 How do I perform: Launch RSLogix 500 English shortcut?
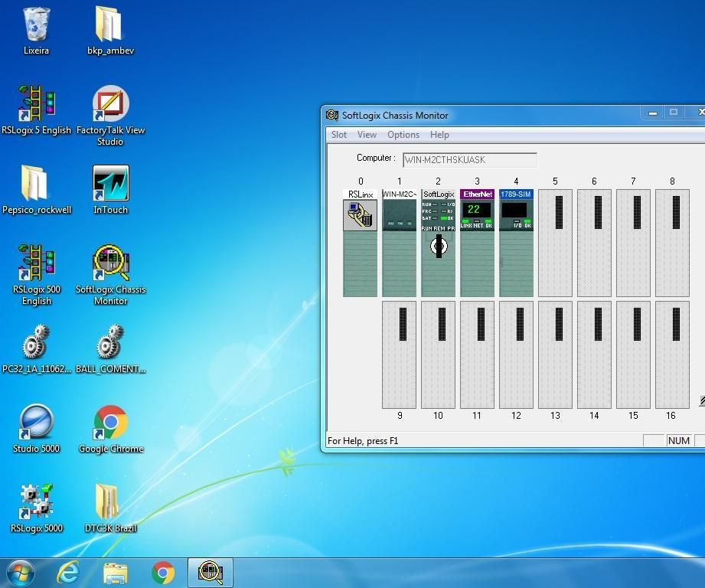click(x=36, y=275)
